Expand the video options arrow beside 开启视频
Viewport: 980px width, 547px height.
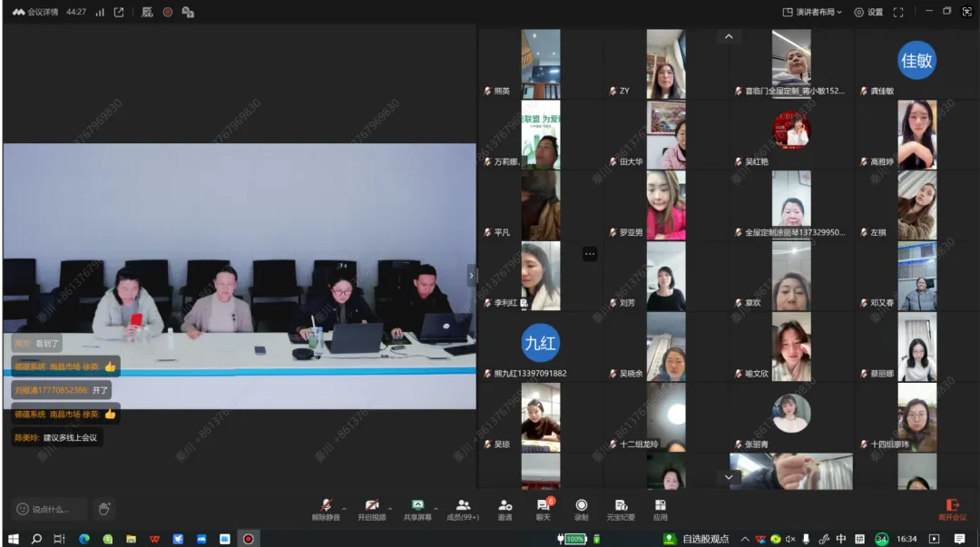coord(390,506)
